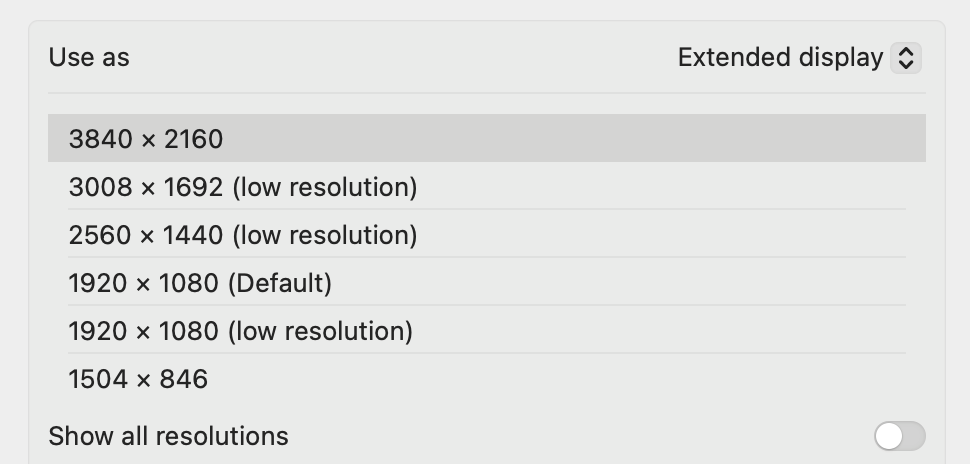This screenshot has height=464, width=970.
Task: Click the (low resolution) text after 3008 × 1692
Action: 324,187
